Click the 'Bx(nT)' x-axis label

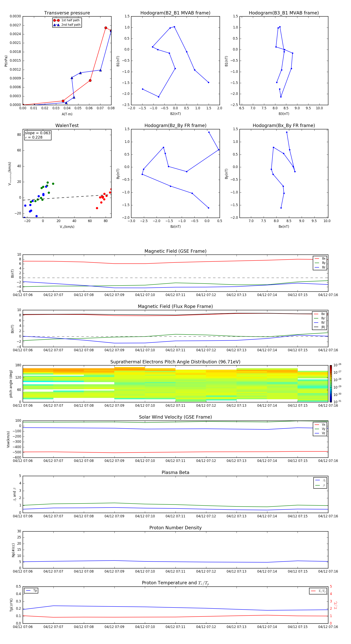(284, 227)
